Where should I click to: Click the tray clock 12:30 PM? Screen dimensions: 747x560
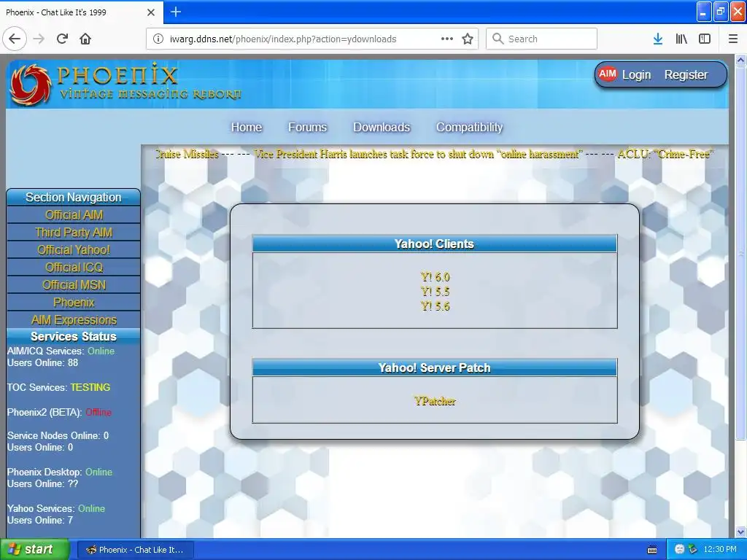tap(720, 549)
